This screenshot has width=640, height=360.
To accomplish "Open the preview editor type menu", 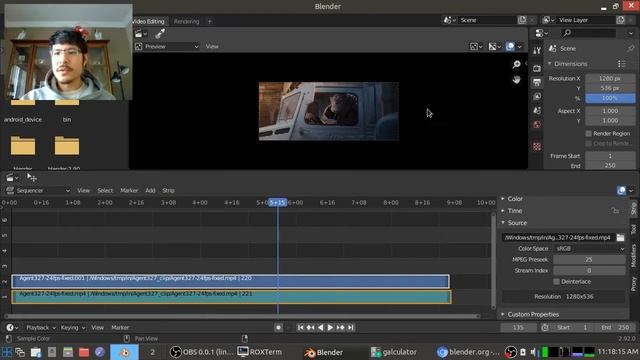I will [140, 33].
